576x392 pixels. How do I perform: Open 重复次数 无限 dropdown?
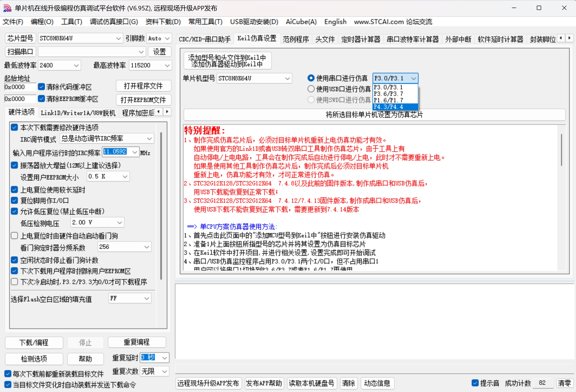pyautogui.click(x=154, y=371)
